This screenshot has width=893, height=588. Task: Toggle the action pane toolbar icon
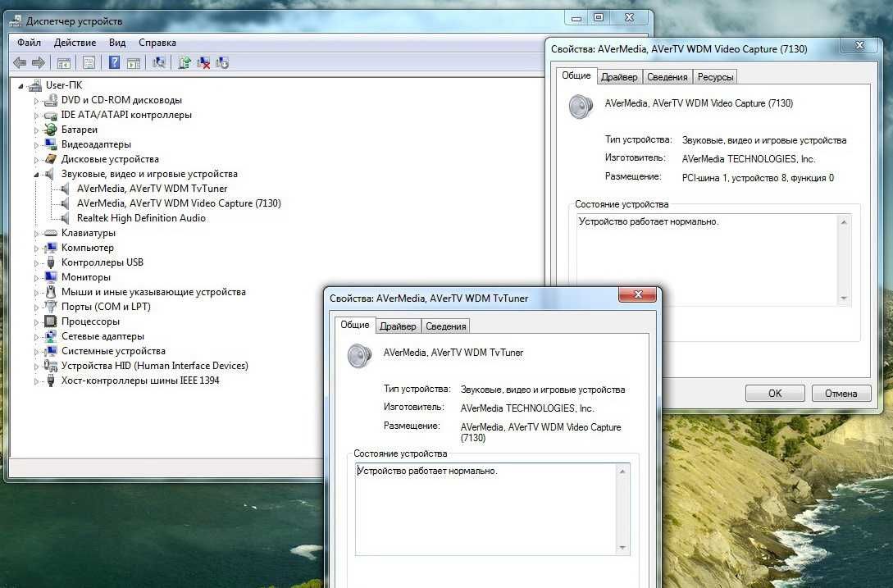[x=134, y=63]
